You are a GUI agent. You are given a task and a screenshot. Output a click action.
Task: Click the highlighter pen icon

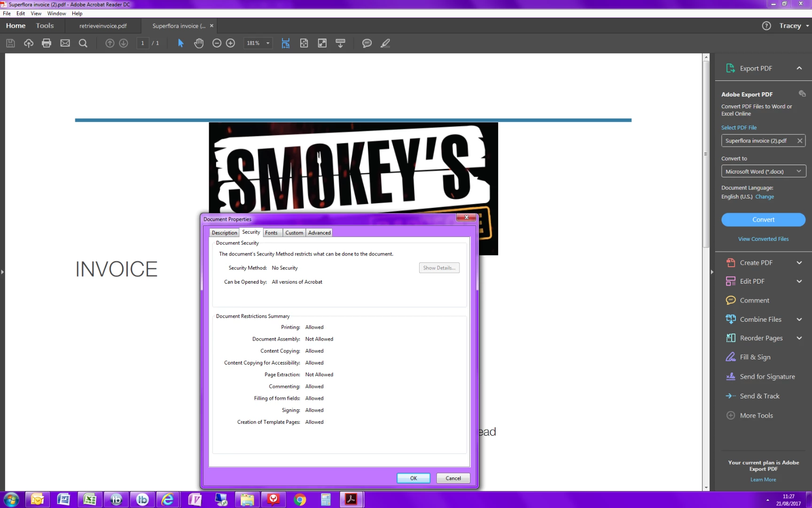[385, 43]
